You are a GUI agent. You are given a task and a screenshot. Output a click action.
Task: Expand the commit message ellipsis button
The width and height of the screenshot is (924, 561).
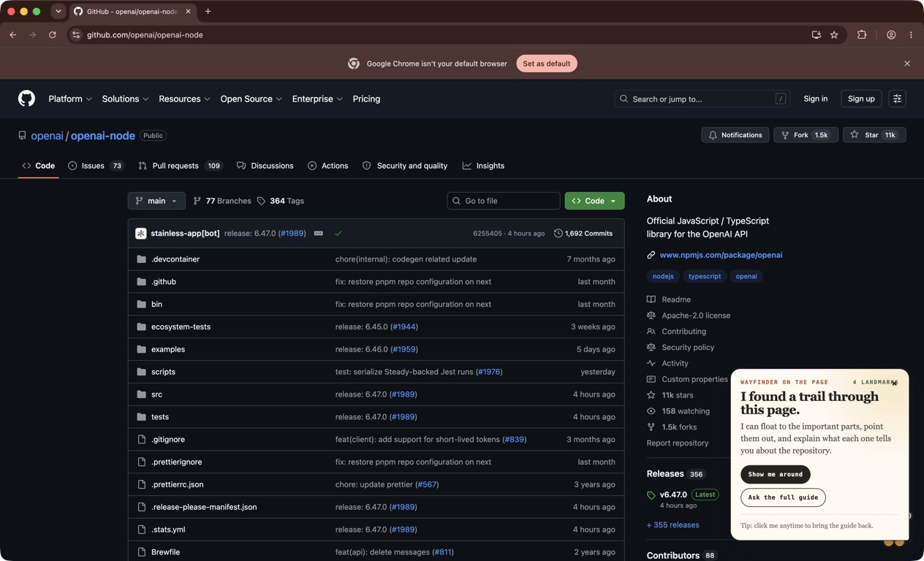point(318,234)
